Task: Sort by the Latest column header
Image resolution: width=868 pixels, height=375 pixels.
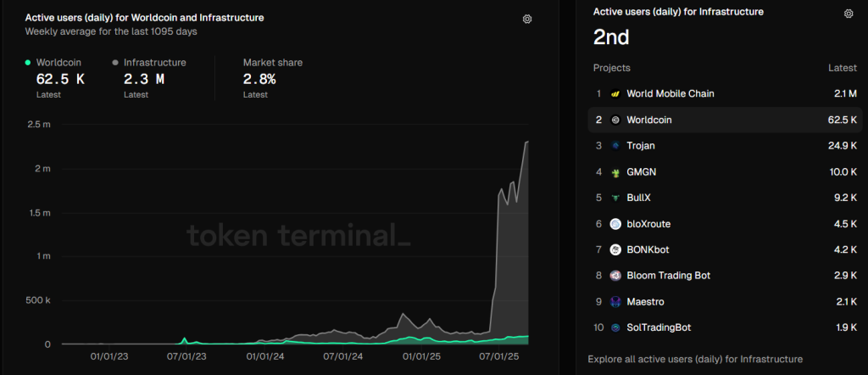Action: coord(842,68)
